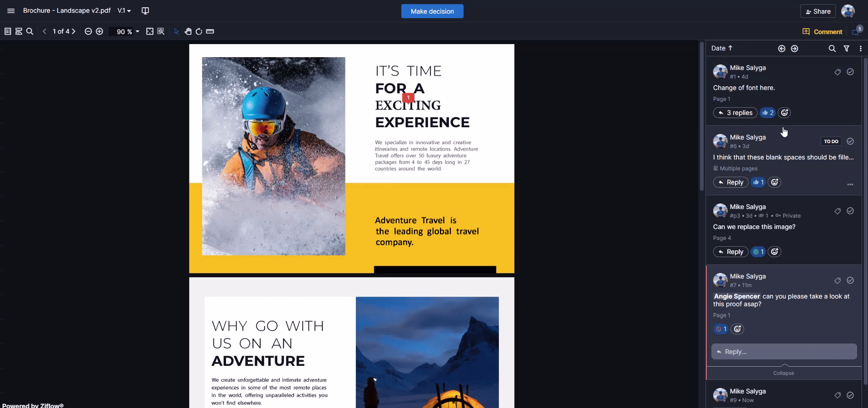Screen dimensions: 868x408
Task: Click the rotate page icon
Action: [199, 31]
